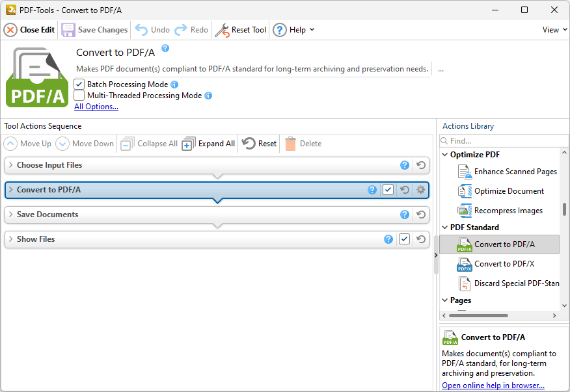Select Optimize Document action
The image size is (570, 392).
501,191
